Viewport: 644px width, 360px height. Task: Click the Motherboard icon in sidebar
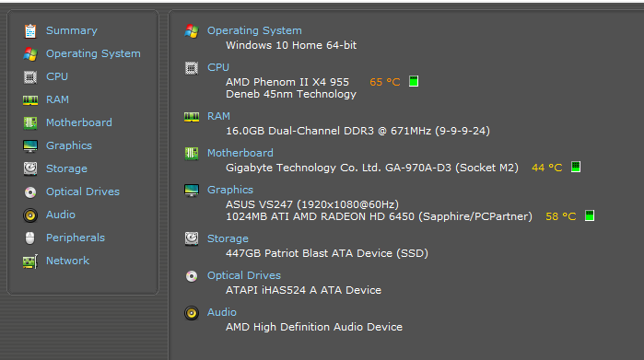tap(30, 122)
